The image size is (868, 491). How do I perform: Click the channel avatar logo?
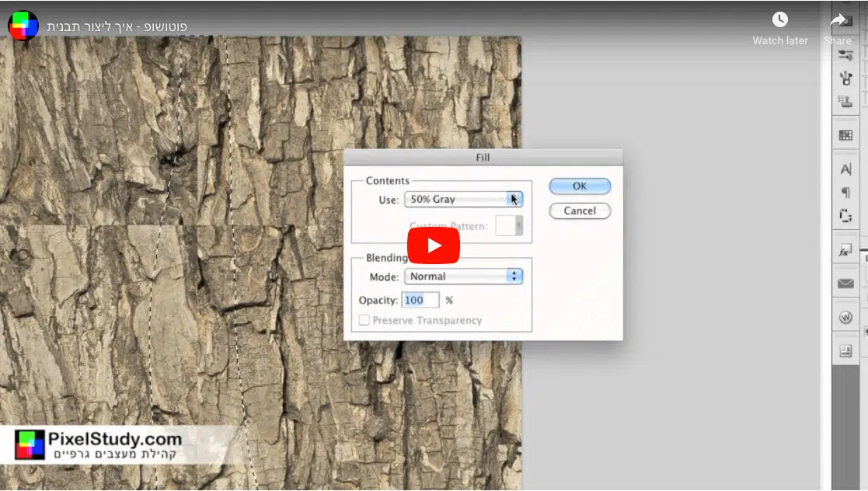point(23,26)
